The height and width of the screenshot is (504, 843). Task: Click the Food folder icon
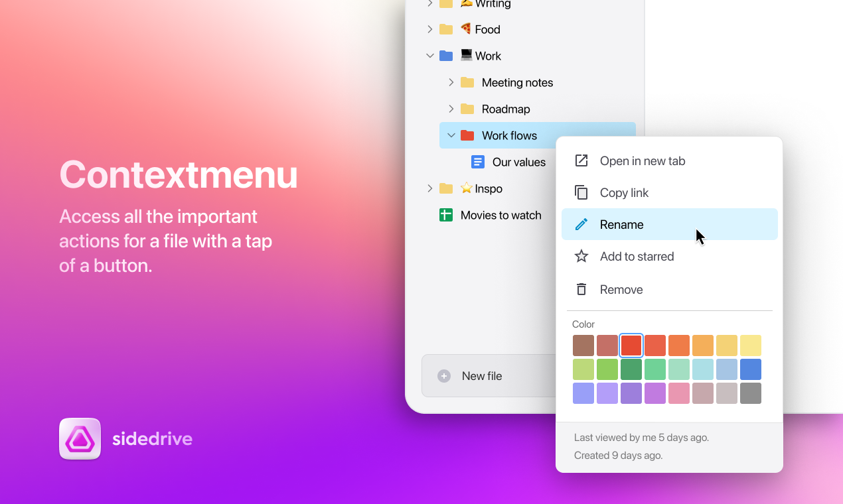[446, 29]
